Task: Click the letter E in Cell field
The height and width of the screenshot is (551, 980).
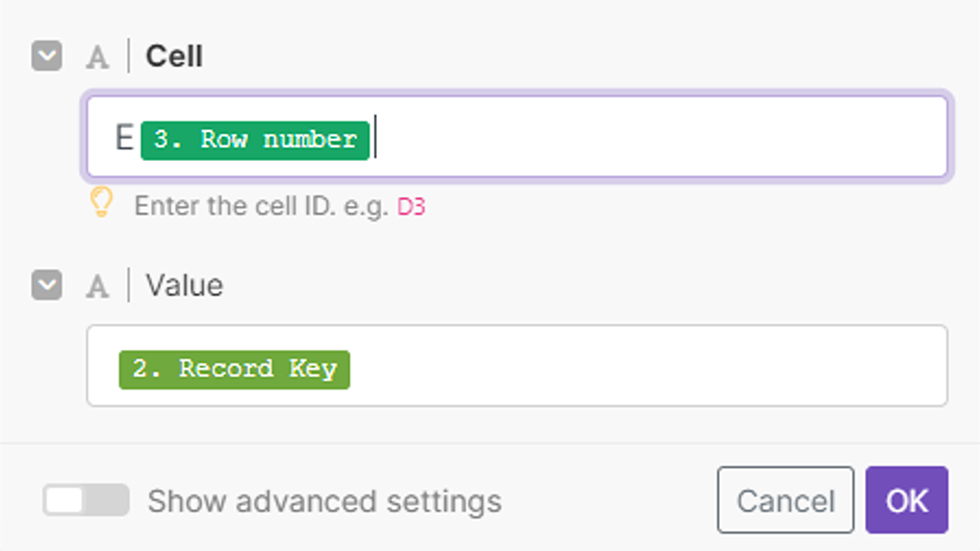Action: point(124,138)
